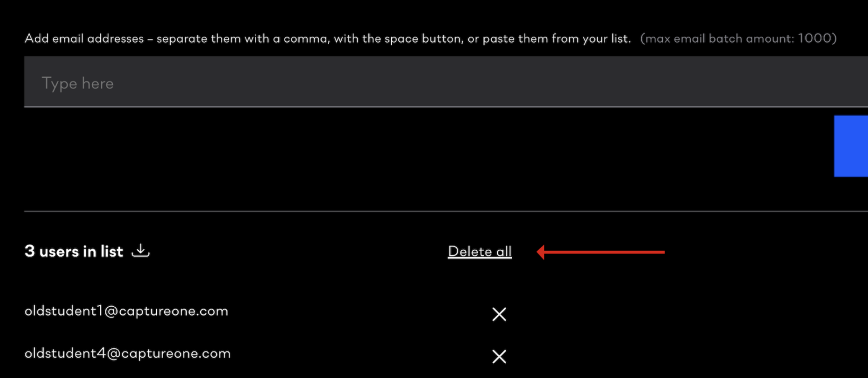This screenshot has width=868, height=378.
Task: Click the divider line above users list
Action: click(446, 211)
